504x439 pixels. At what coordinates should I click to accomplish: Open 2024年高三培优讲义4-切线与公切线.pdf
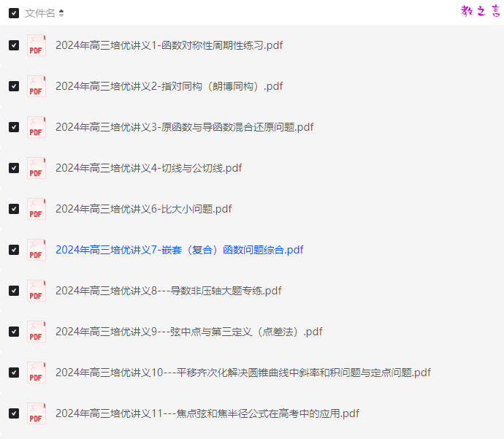pos(149,168)
